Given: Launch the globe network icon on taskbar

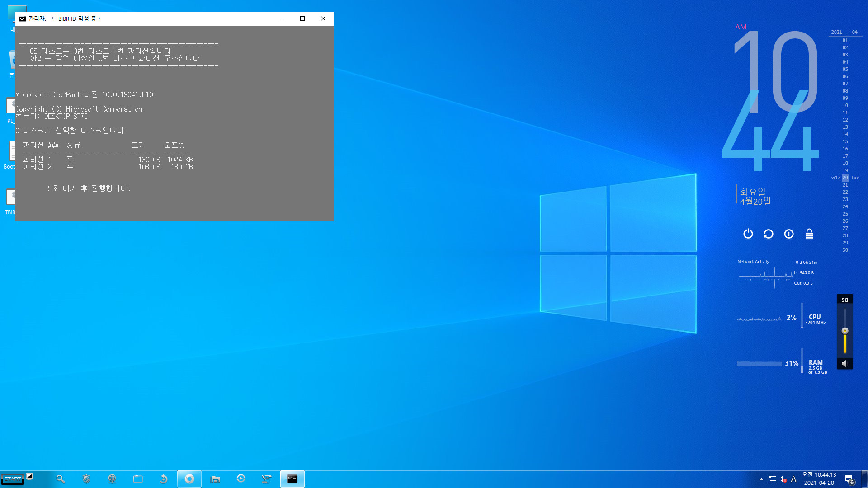Looking at the screenshot, I should coord(112,479).
